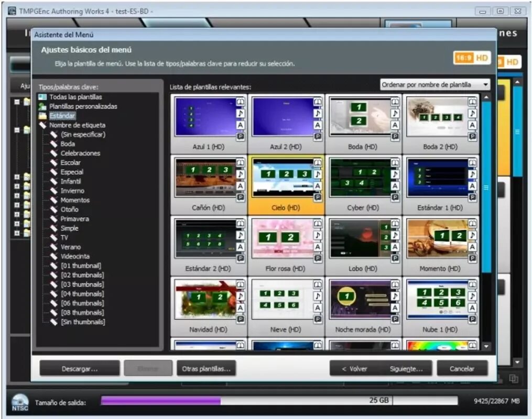The height and width of the screenshot is (419, 532).
Task: Click scrollbar down arrow in background window
Action: [x=517, y=362]
